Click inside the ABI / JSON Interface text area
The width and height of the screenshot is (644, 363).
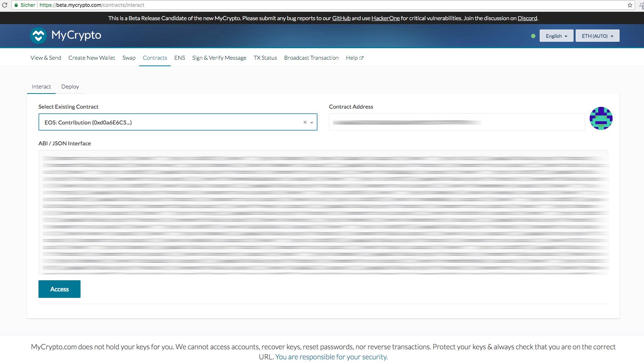click(323, 212)
